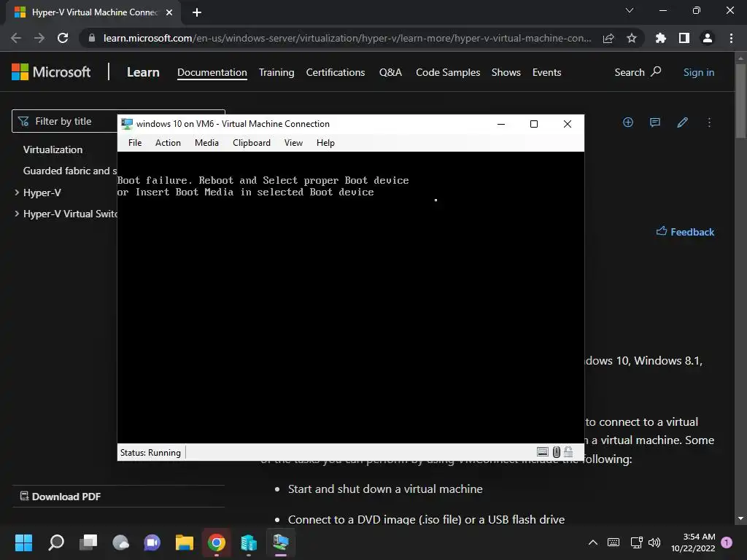Open the Clipboard menu in Virtual Machine Connection
Viewport: 747px width, 560px height.
252,143
